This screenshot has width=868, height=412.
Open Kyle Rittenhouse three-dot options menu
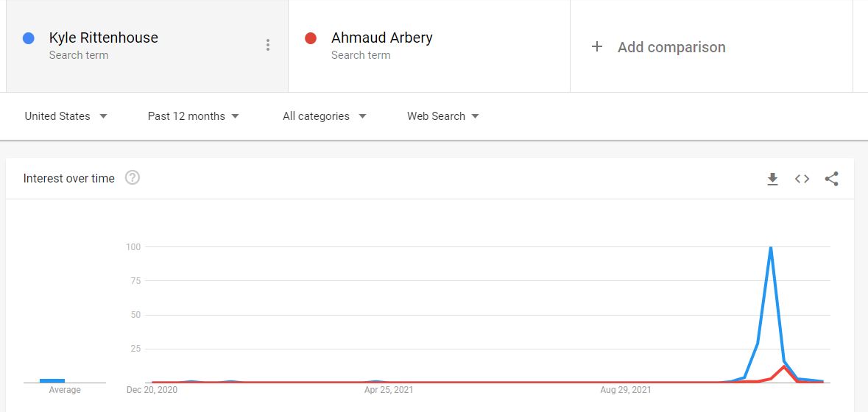point(268,46)
